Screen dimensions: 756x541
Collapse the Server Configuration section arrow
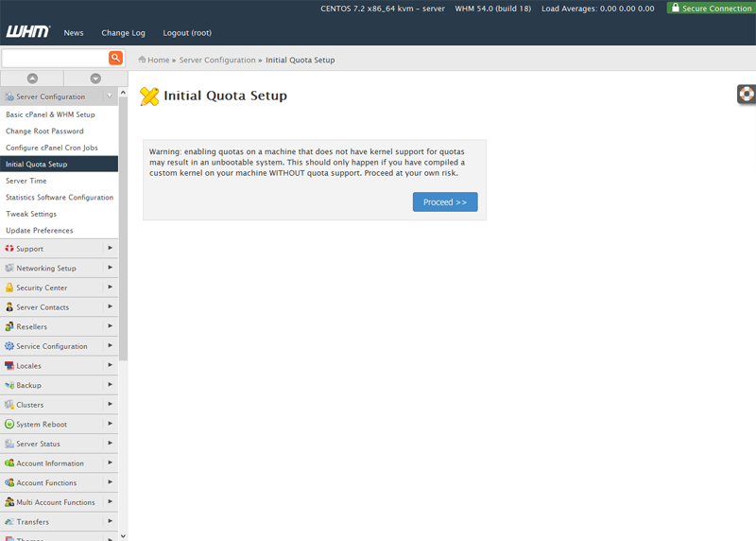(x=110, y=96)
